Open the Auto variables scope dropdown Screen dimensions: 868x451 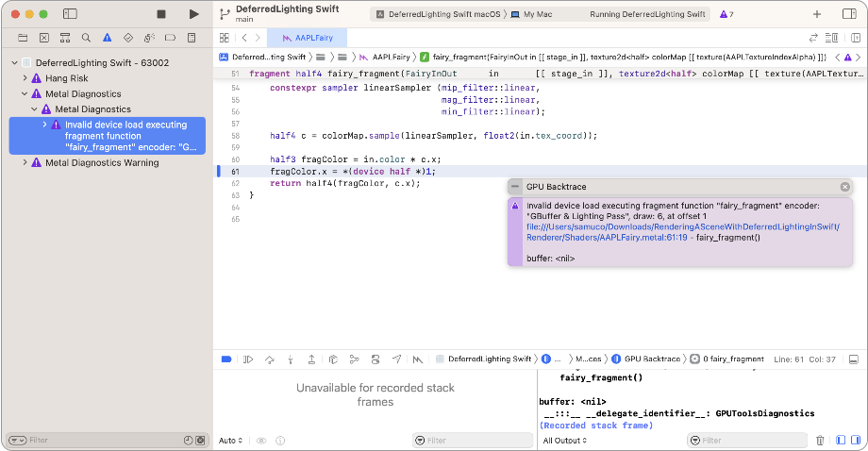pos(230,441)
